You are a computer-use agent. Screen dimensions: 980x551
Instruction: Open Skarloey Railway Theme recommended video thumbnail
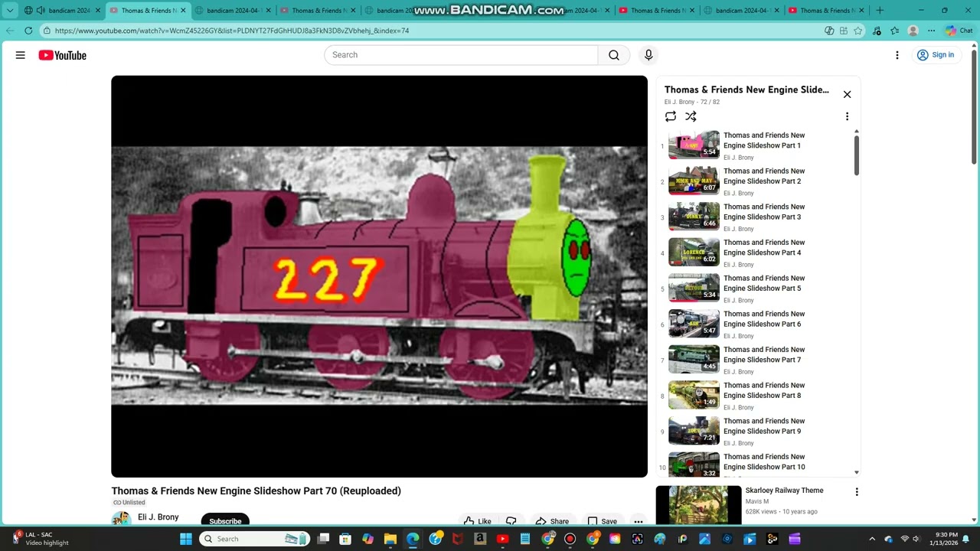[x=698, y=505]
